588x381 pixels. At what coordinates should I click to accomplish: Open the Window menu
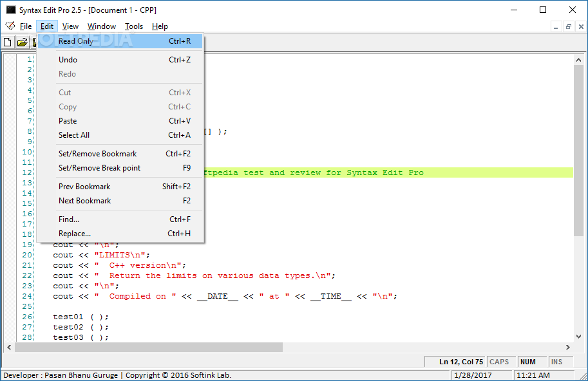point(102,26)
